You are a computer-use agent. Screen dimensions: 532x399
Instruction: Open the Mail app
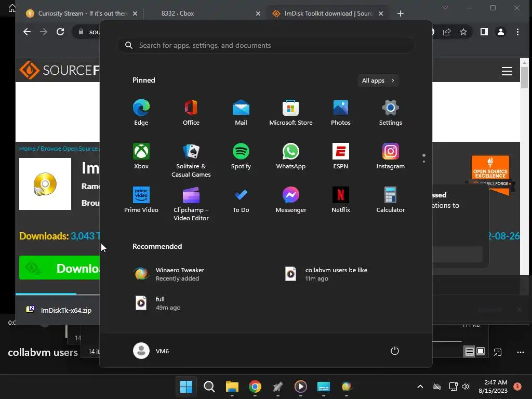241,113
